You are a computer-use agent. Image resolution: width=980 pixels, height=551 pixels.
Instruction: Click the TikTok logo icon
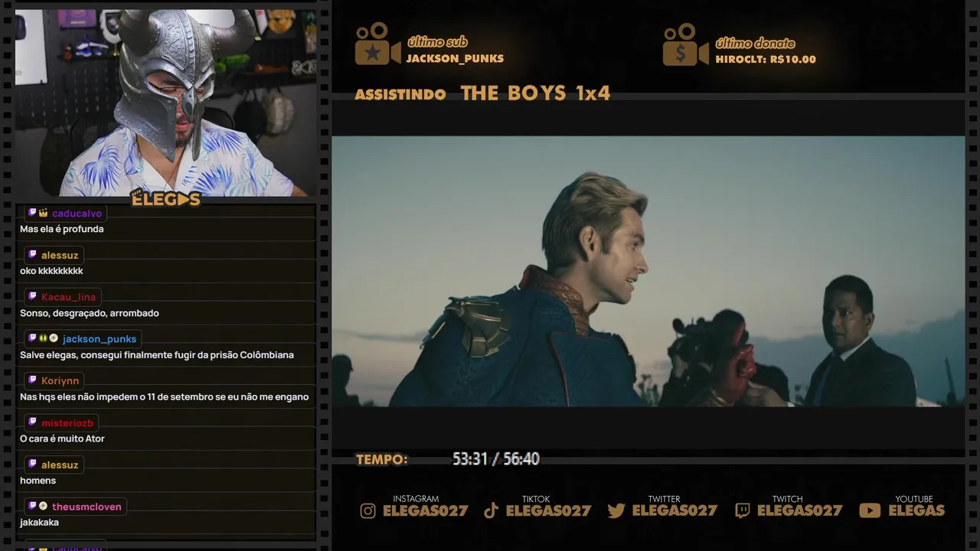click(x=492, y=511)
